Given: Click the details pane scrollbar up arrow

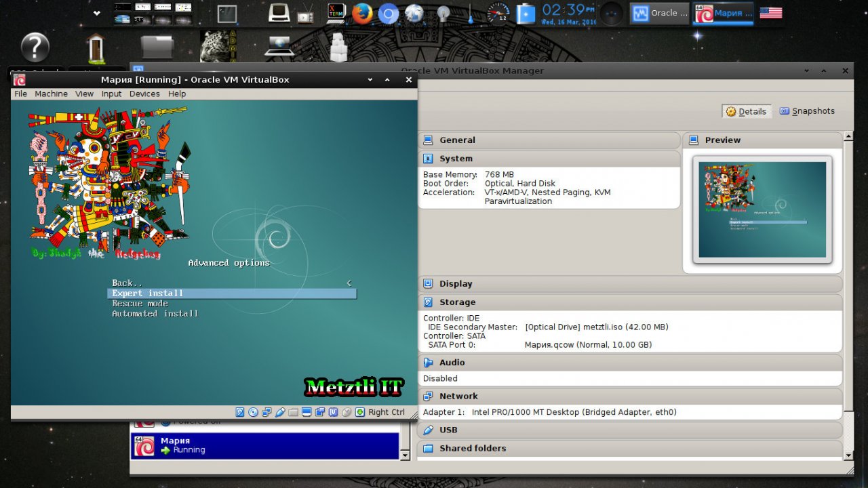Looking at the screenshot, I should [x=848, y=136].
